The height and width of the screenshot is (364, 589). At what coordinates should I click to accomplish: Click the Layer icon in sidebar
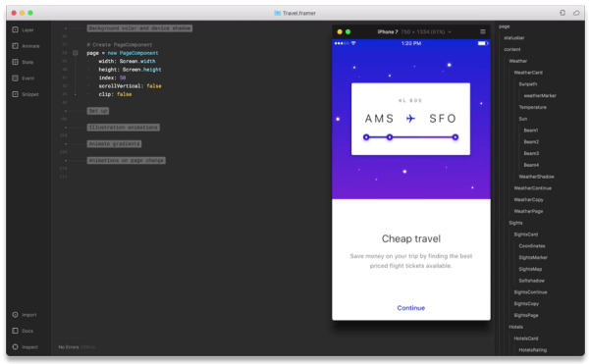click(x=15, y=29)
